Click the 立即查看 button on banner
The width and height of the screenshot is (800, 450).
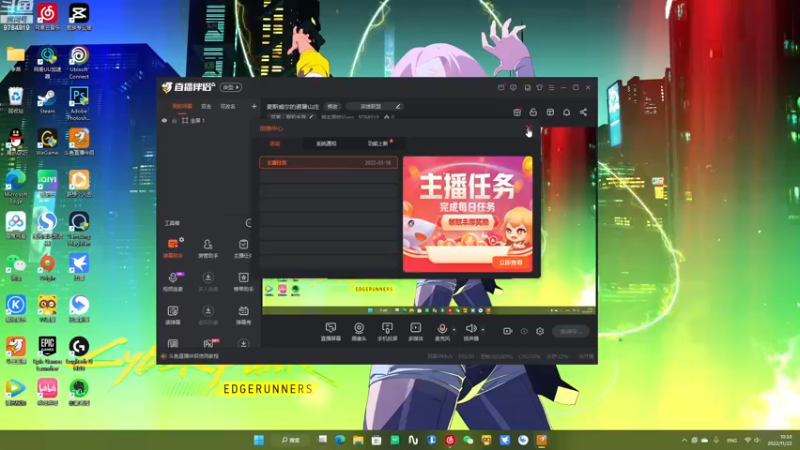point(511,262)
